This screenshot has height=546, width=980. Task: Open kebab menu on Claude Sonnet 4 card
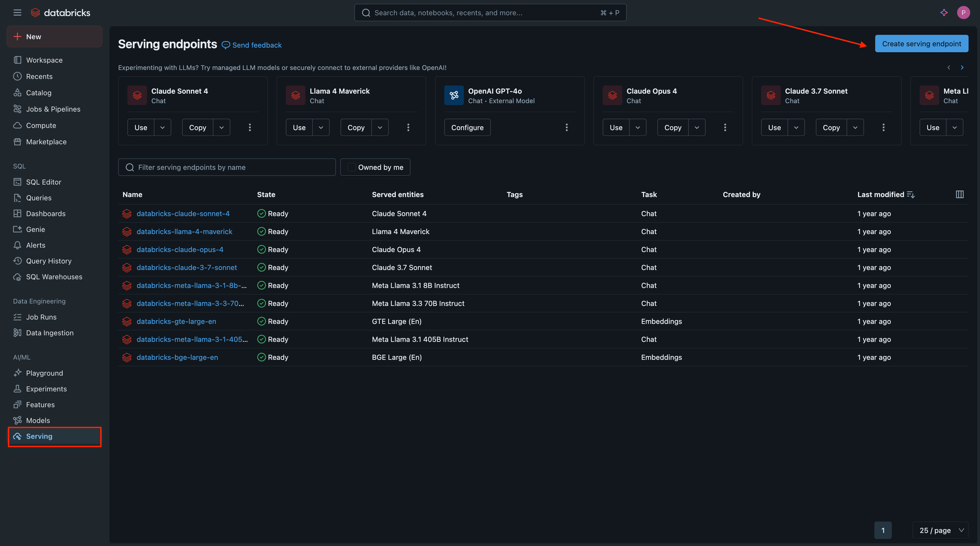click(x=250, y=127)
